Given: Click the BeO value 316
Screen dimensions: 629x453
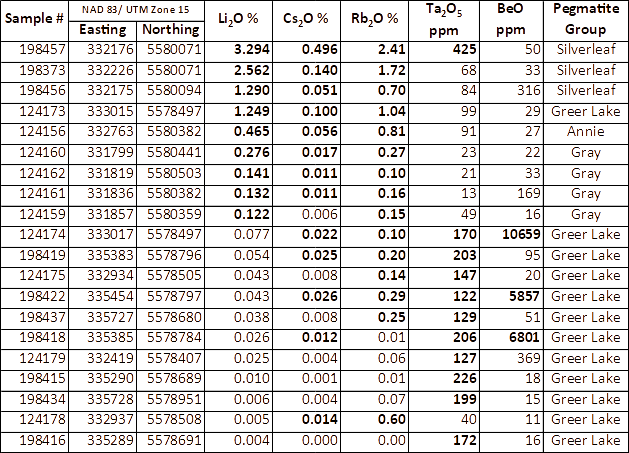Looking at the screenshot, I should point(529,90).
